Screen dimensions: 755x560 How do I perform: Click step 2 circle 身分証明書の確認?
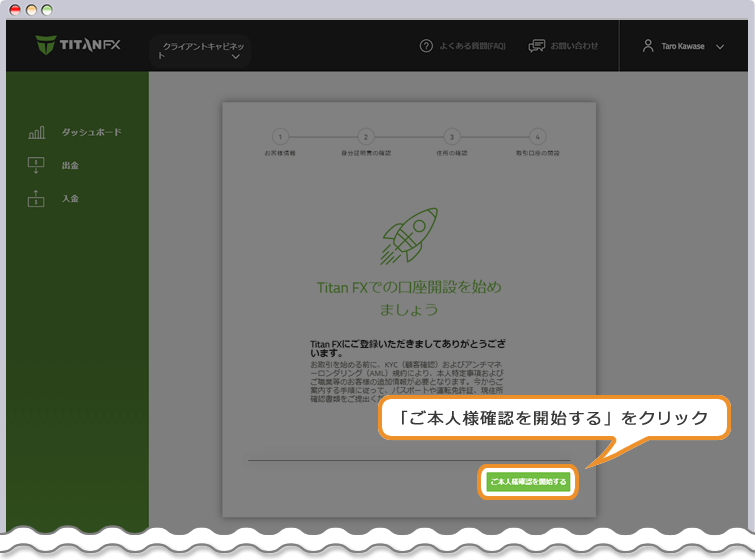pos(366,137)
